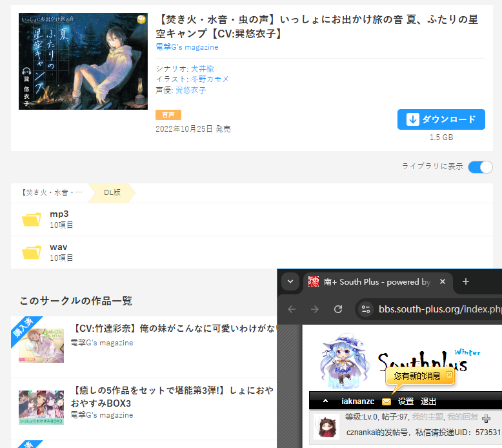Close the South Plus browser tab
502x448 pixels.
pos(443,281)
